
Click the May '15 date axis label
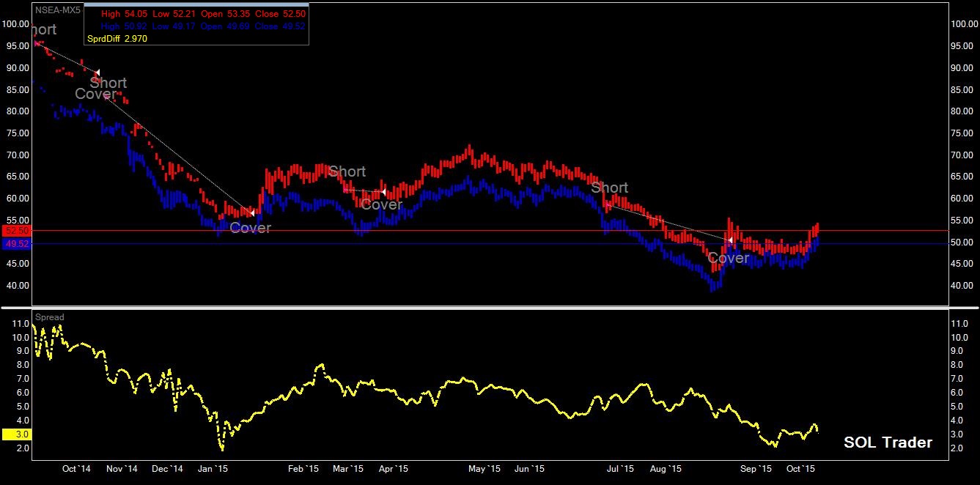coord(484,469)
